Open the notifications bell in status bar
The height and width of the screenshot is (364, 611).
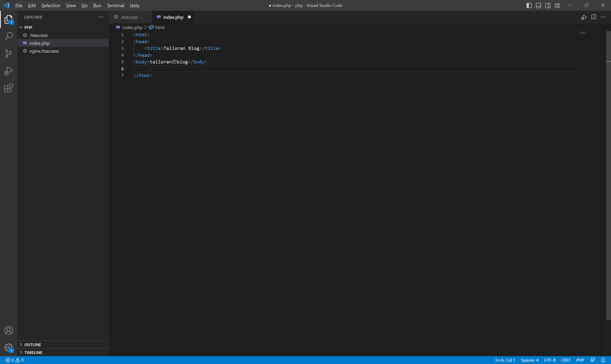coord(603,360)
